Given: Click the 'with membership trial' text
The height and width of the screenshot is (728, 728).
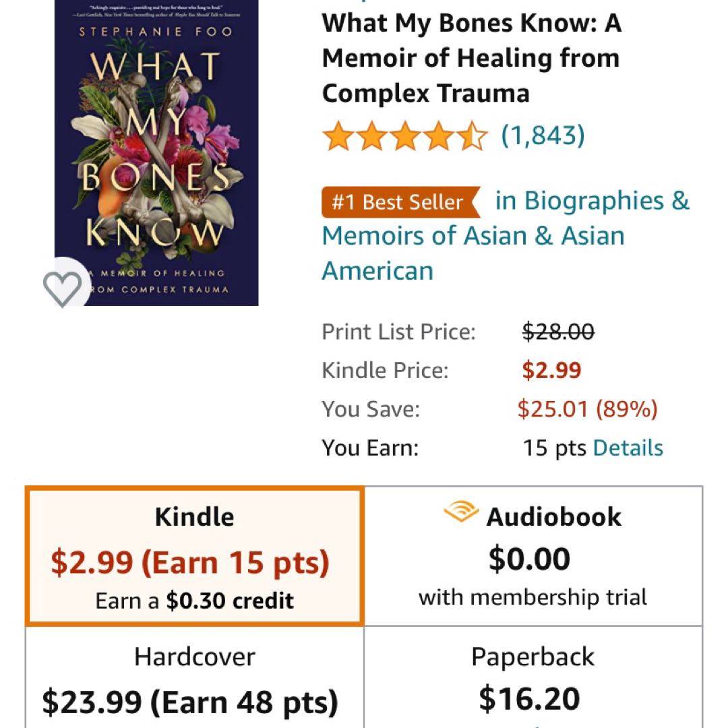Looking at the screenshot, I should coord(533,597).
